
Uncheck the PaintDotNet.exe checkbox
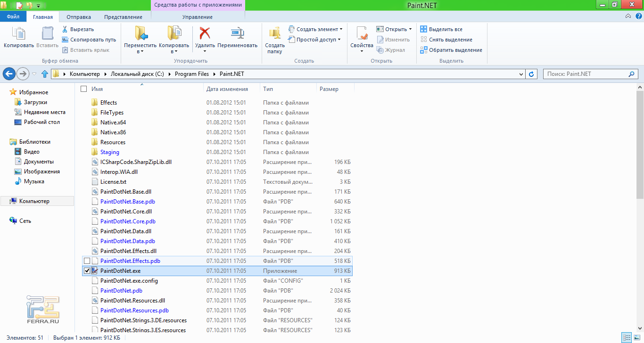click(x=87, y=271)
